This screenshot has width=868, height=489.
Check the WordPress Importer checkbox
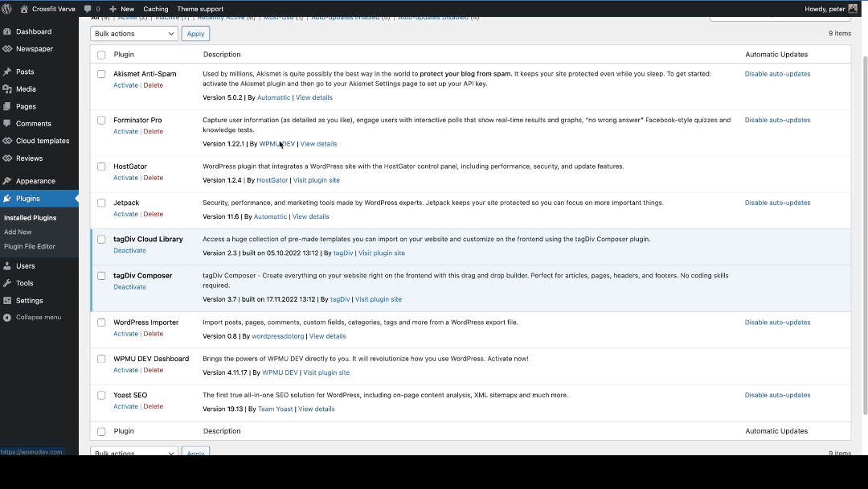(101, 323)
